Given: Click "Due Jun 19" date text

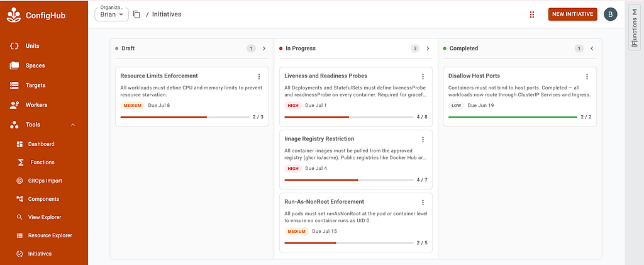Looking at the screenshot, I should click(x=481, y=106).
